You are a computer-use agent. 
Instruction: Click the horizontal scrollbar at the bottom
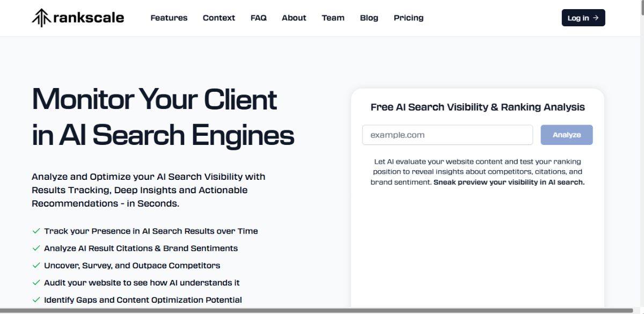click(x=317, y=310)
